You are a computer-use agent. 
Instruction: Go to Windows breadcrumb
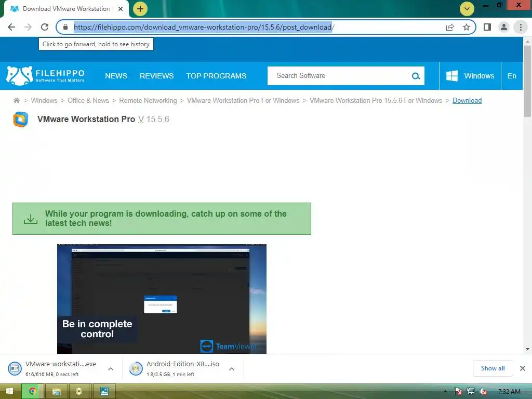(44, 100)
